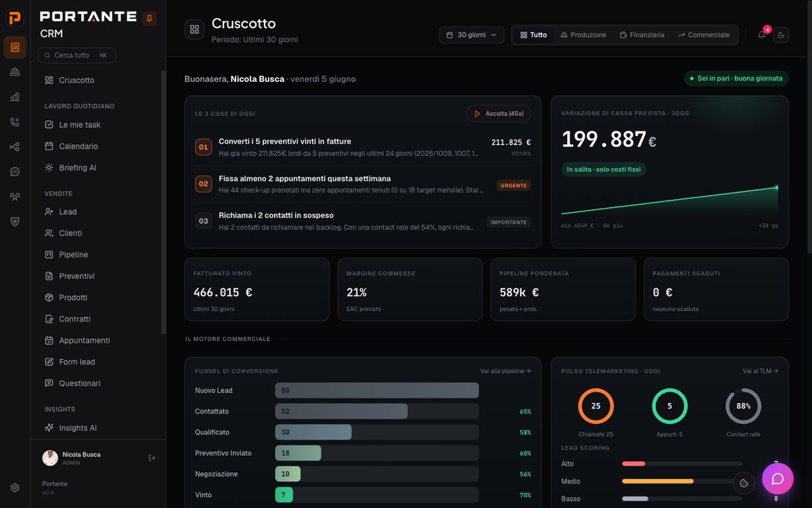Click the logout icon next to Nicola Busca
This screenshot has width=812, height=508.
(152, 458)
